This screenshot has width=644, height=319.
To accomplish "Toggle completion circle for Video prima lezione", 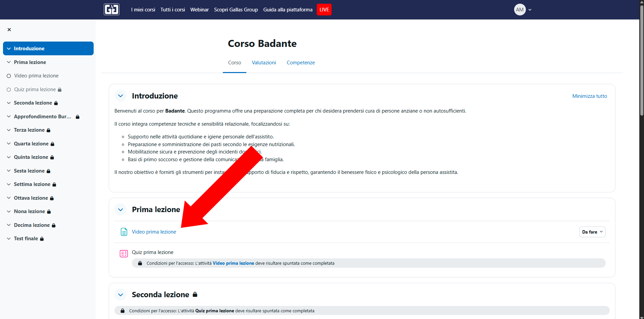I will (x=9, y=76).
